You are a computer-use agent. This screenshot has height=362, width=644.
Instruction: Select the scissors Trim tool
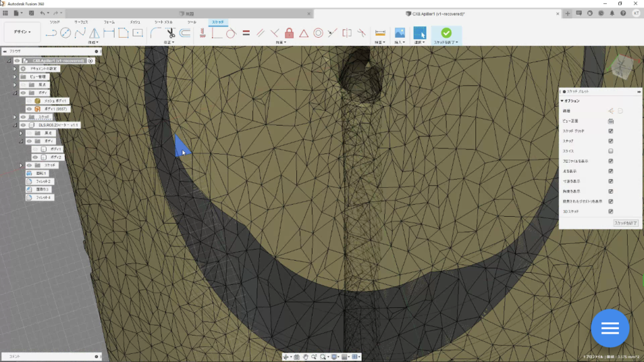tap(170, 33)
